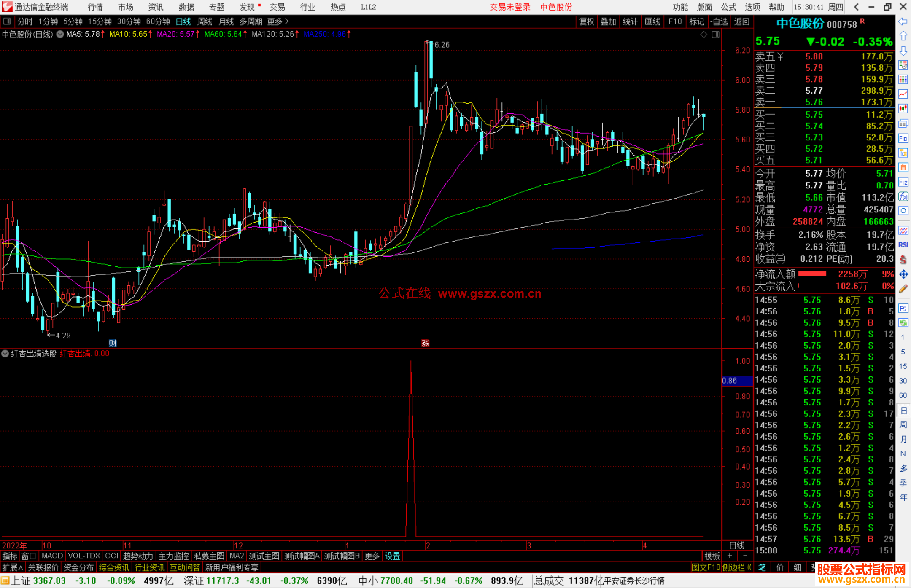The height and width of the screenshot is (588, 911).
Task: Select the pencil drawing tool icon
Action: pyautogui.click(x=903, y=289)
